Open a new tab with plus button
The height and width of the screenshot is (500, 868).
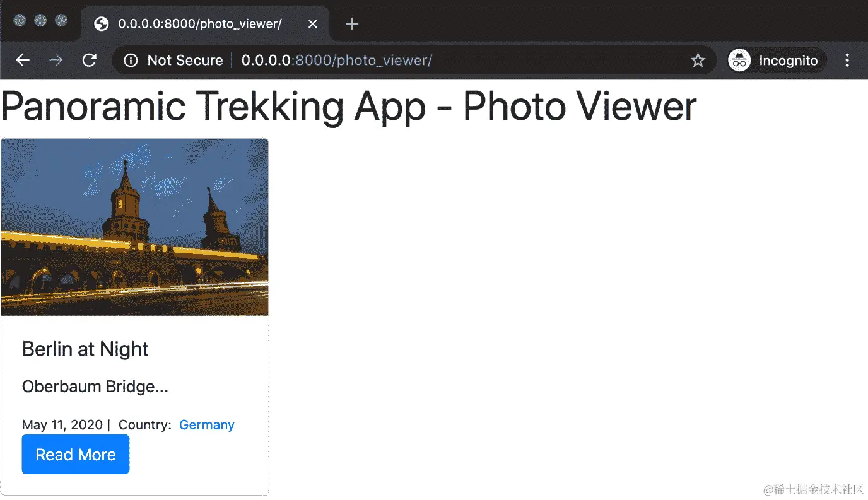(353, 24)
